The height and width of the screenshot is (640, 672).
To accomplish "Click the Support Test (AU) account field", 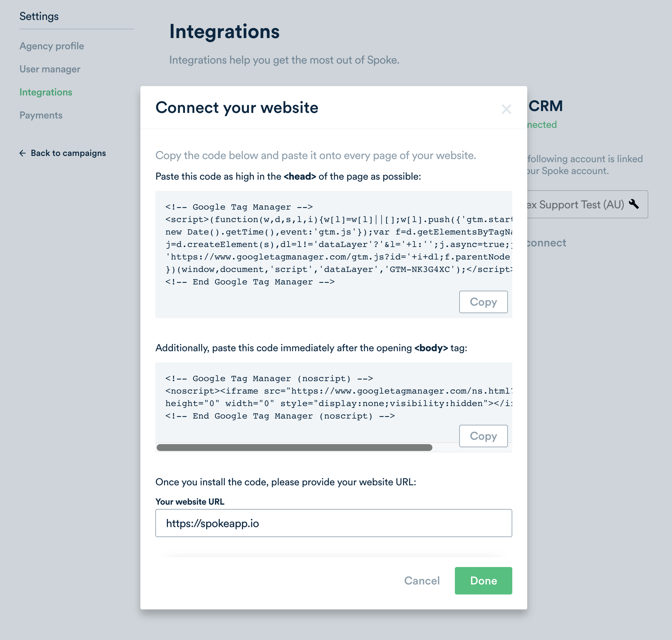I will click(587, 204).
